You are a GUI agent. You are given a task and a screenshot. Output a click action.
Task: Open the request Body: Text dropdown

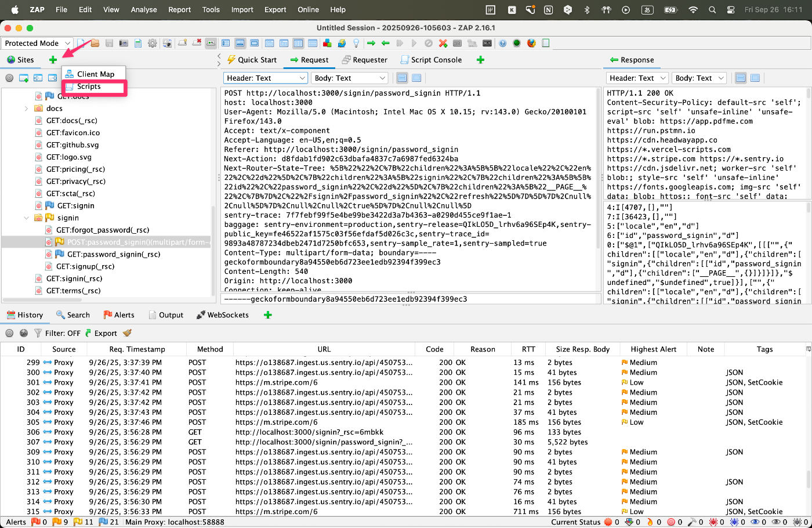click(350, 78)
